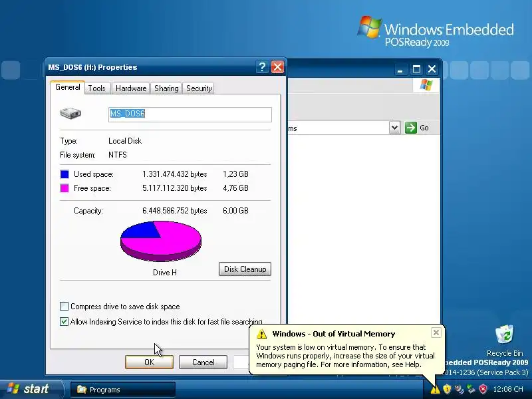
Task: Click the Help question mark button
Action: tap(262, 67)
